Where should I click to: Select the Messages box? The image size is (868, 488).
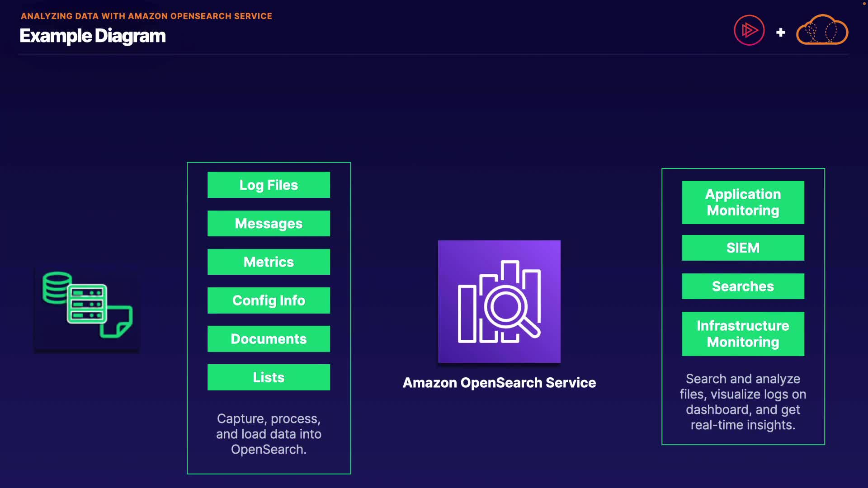point(269,223)
